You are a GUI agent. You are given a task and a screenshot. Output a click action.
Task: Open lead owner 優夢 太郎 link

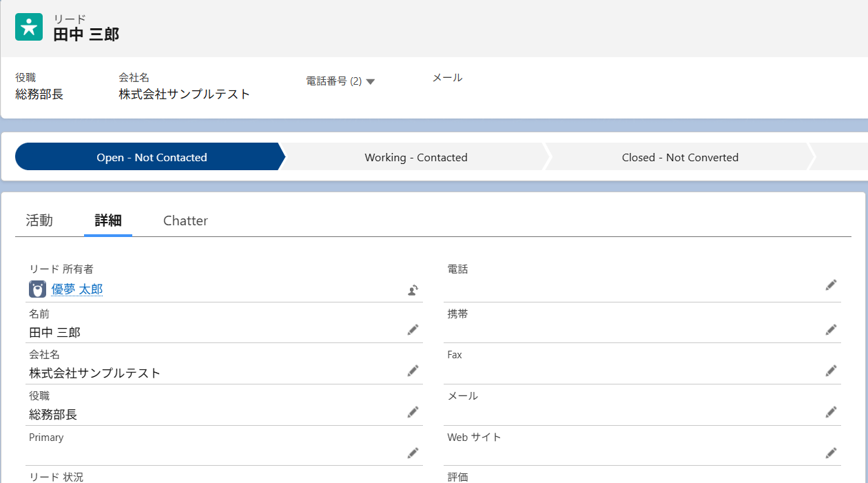click(77, 289)
